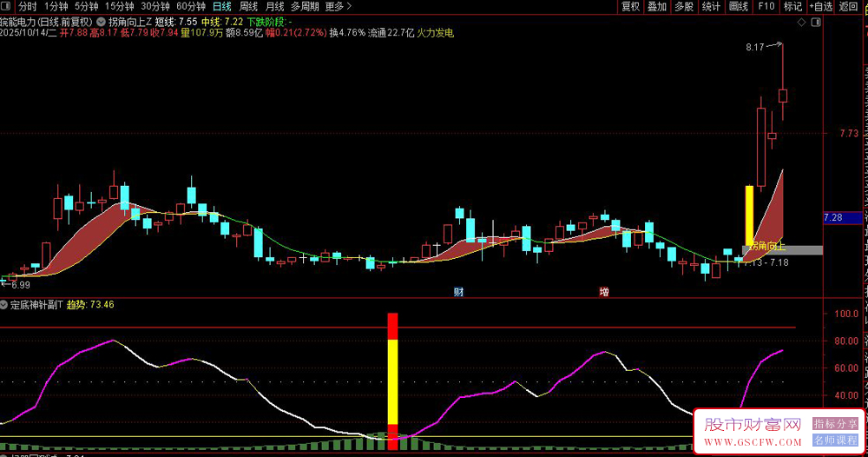Click the 60.00 sub-chart axis label
This screenshot has width=868, height=457.
[x=846, y=368]
